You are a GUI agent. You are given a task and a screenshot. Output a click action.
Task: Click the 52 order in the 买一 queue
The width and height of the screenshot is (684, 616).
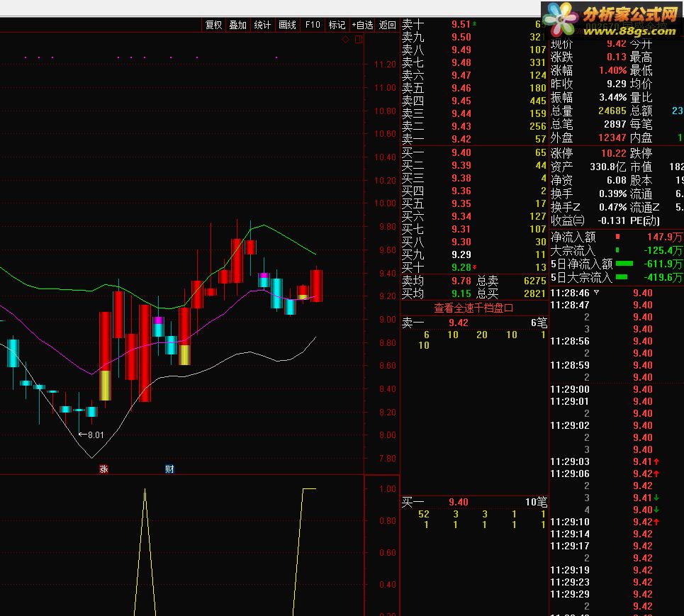[424, 515]
